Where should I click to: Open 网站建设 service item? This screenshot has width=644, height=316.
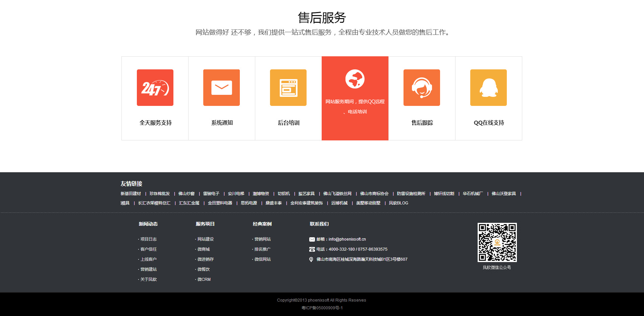pyautogui.click(x=205, y=239)
